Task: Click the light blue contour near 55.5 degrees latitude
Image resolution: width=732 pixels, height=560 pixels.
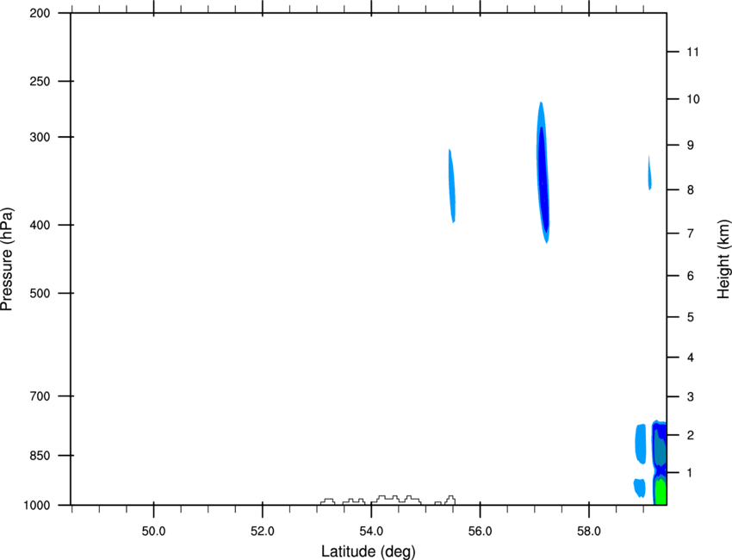Action: tap(451, 186)
